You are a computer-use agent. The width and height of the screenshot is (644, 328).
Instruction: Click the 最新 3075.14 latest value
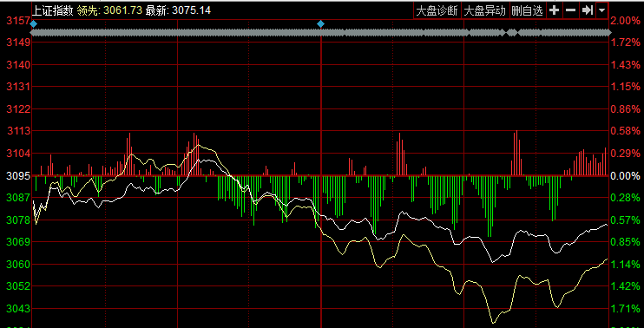click(x=178, y=10)
